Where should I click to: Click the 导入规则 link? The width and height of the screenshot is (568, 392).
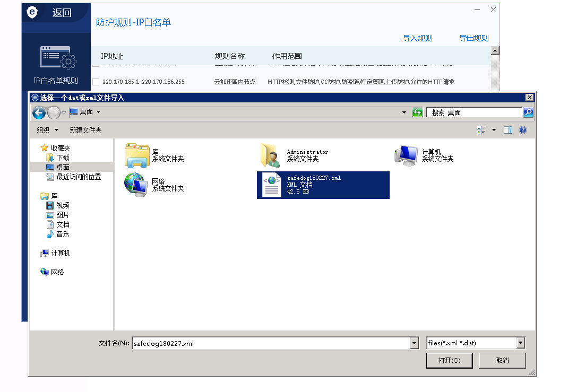(417, 38)
